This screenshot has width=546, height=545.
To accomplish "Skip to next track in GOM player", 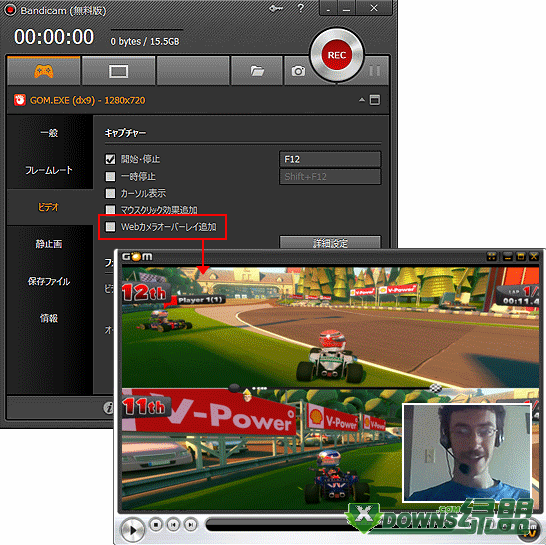I will [x=190, y=524].
